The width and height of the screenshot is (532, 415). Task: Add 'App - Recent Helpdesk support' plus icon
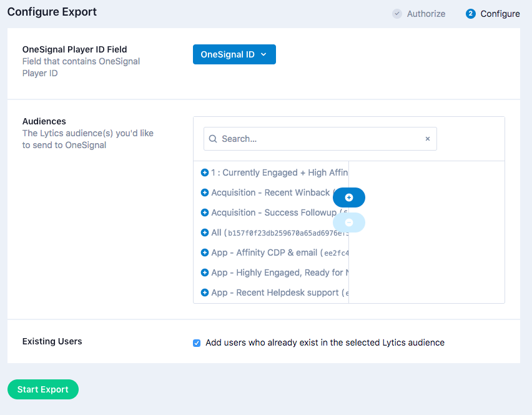tap(205, 292)
